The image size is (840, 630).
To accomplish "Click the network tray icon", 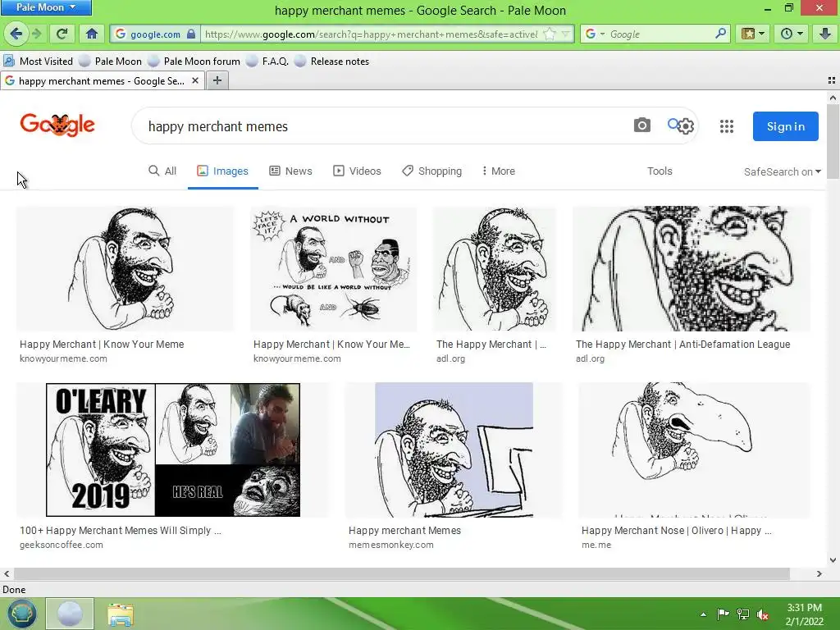I will [x=742, y=614].
